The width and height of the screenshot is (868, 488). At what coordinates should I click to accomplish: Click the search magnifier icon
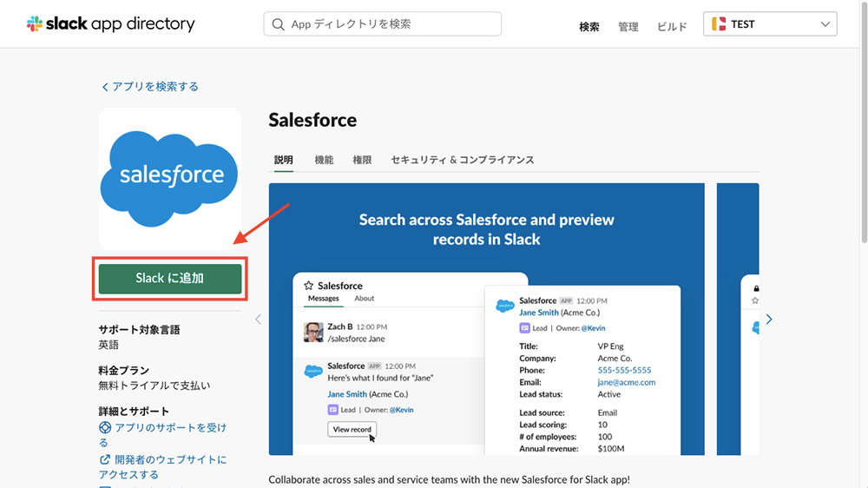(278, 24)
